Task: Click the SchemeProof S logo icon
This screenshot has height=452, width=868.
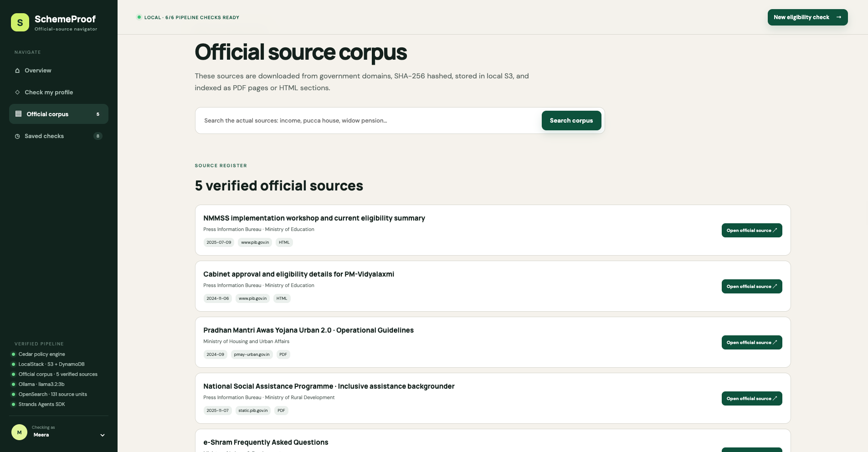Action: click(x=20, y=22)
